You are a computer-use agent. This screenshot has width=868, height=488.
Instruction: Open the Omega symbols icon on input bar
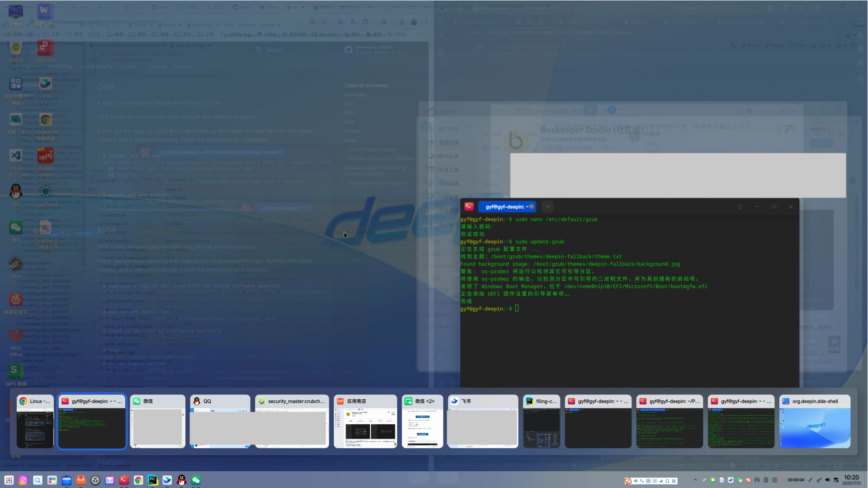[668, 481]
